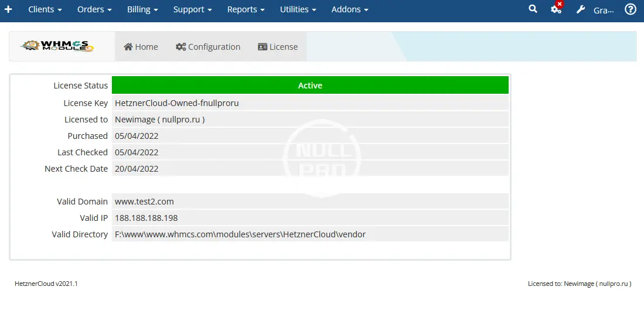Image resolution: width=644 pixels, height=317 pixels.
Task: Click the truncated Gra... user name
Action: tap(604, 10)
